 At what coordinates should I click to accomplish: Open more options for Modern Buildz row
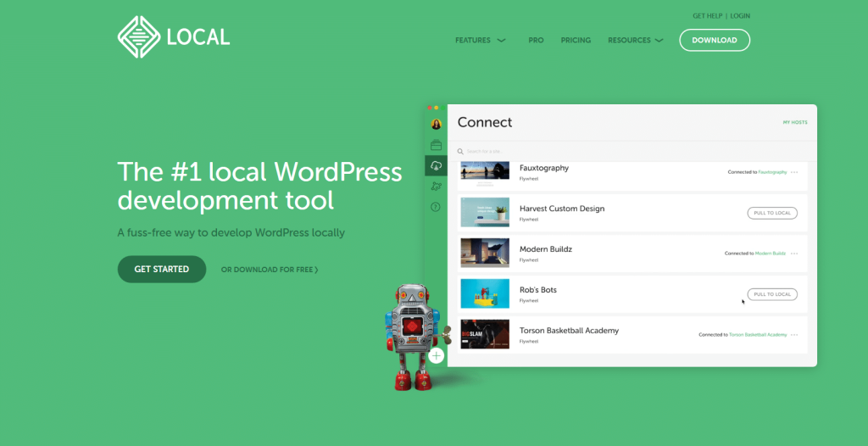(794, 254)
